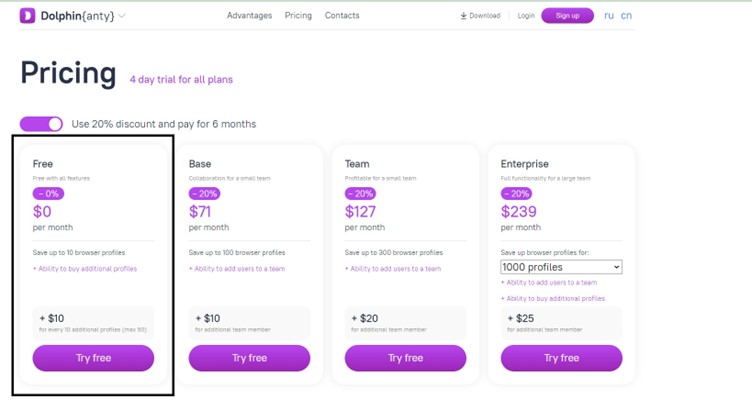Click Try free on the Base plan

pyautogui.click(x=249, y=358)
